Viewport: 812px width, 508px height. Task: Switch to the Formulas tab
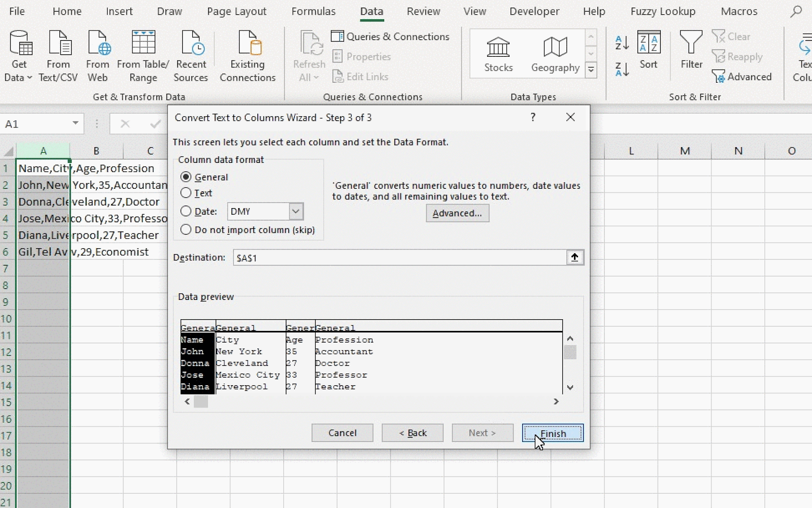[x=313, y=12]
